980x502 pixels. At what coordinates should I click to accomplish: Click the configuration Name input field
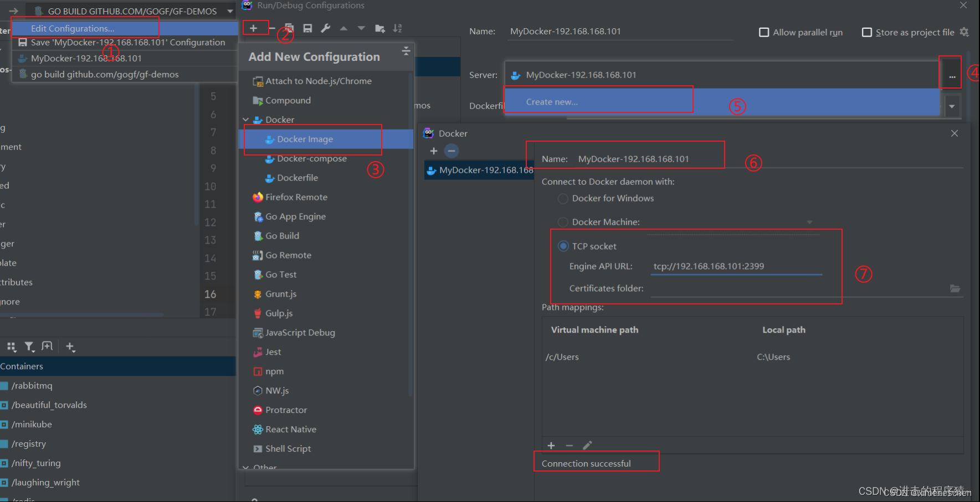pyautogui.click(x=620, y=32)
